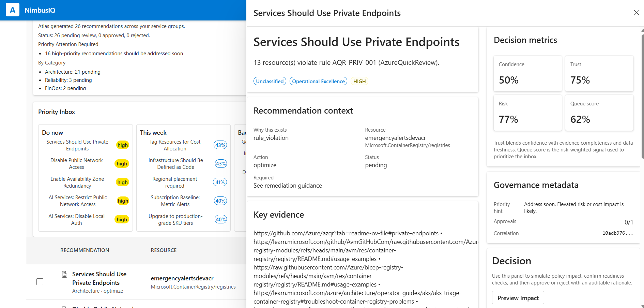Close the recommendation details panel
The image size is (644, 308).
point(636,13)
